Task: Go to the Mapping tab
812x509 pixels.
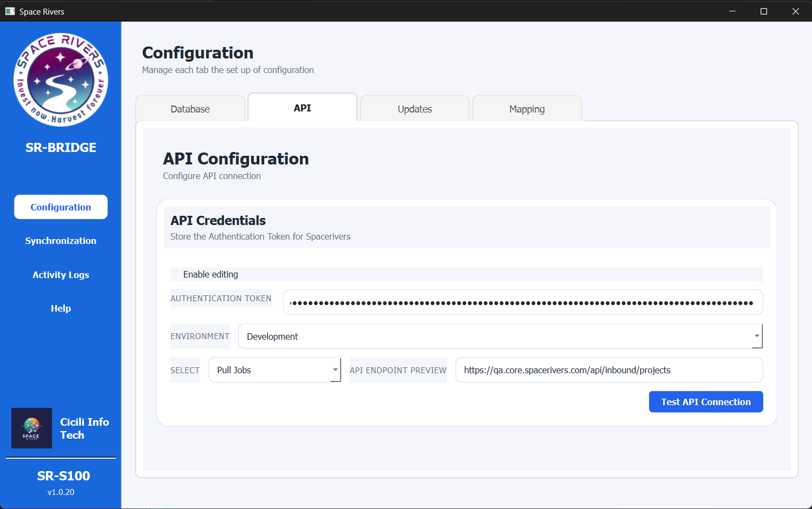Action: pyautogui.click(x=527, y=109)
